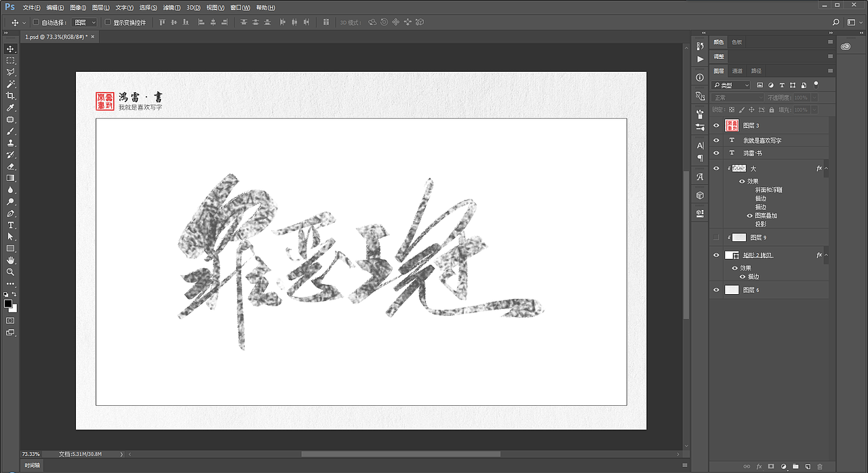
Task: Show hidden layer 图层 9
Action: tap(716, 237)
